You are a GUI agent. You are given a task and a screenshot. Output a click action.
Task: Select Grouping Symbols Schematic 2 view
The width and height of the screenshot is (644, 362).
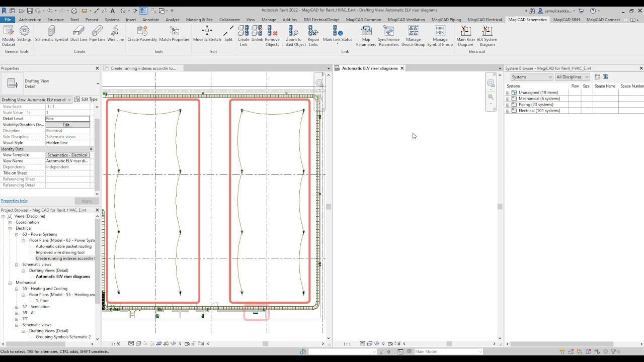[x=63, y=337]
